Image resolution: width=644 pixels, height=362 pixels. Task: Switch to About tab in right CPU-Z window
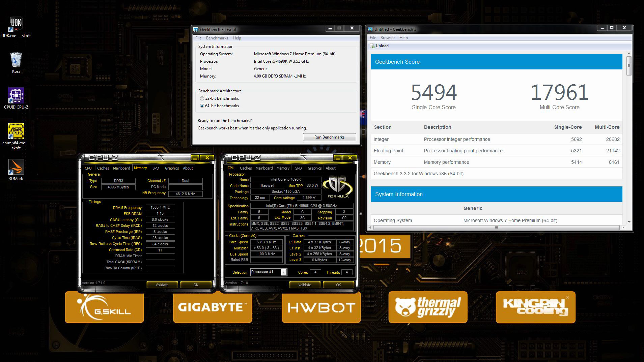coord(331,168)
